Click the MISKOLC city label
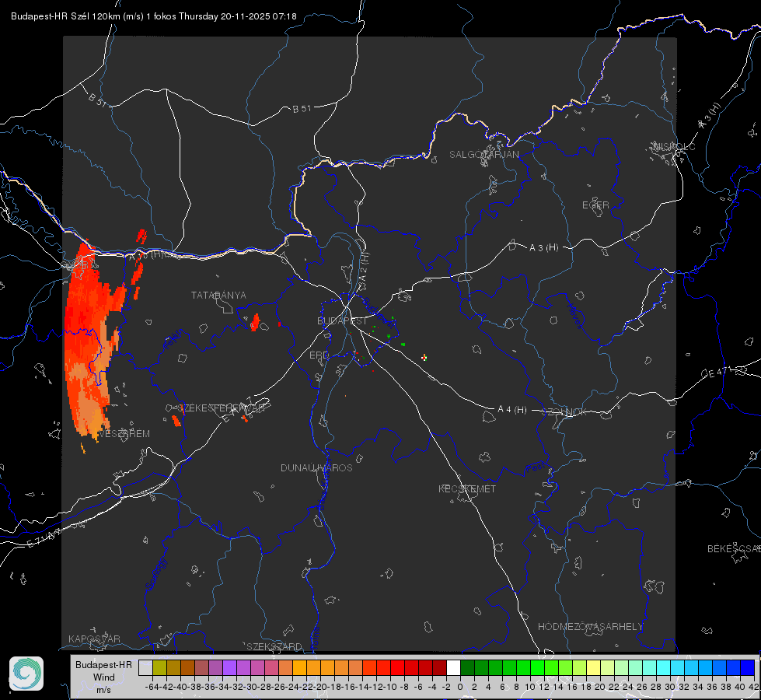The height and width of the screenshot is (700, 761). click(674, 147)
